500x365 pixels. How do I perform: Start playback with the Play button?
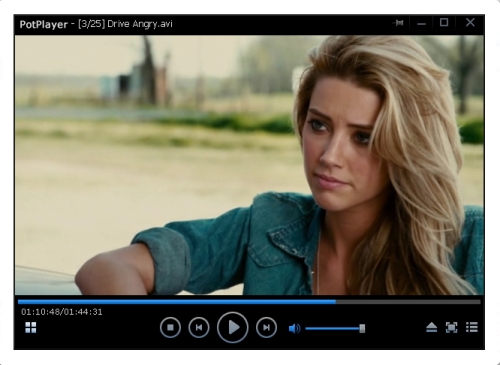click(233, 328)
